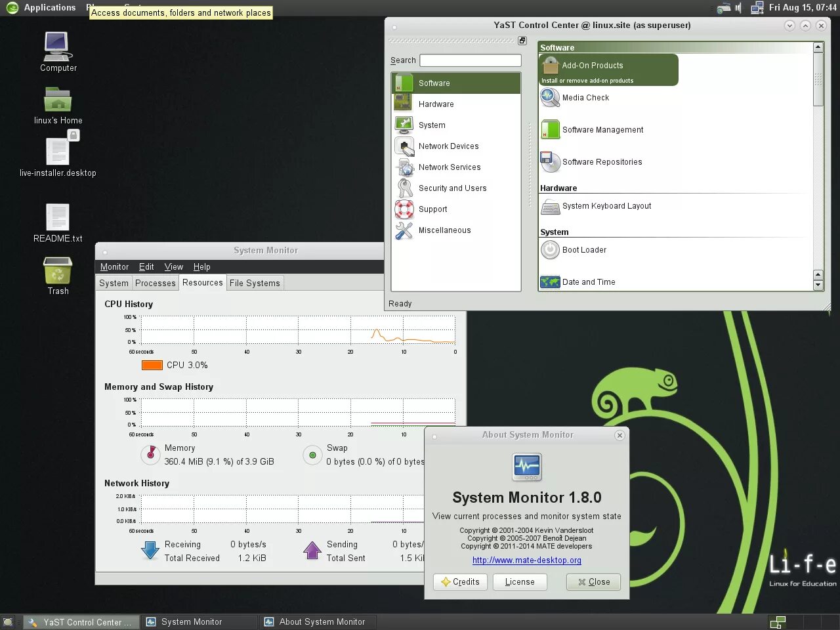The width and height of the screenshot is (840, 630).
Task: Switch to the Processes tab
Action: click(156, 283)
